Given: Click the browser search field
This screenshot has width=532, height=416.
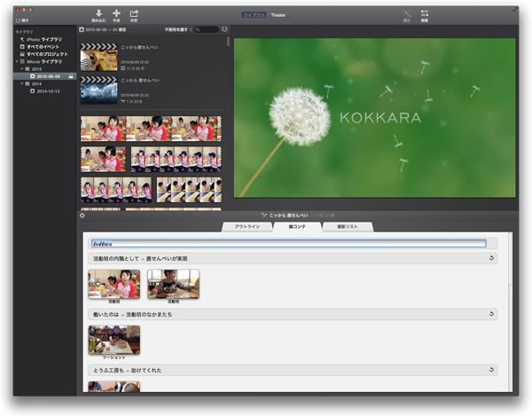Looking at the screenshot, I should 207,30.
